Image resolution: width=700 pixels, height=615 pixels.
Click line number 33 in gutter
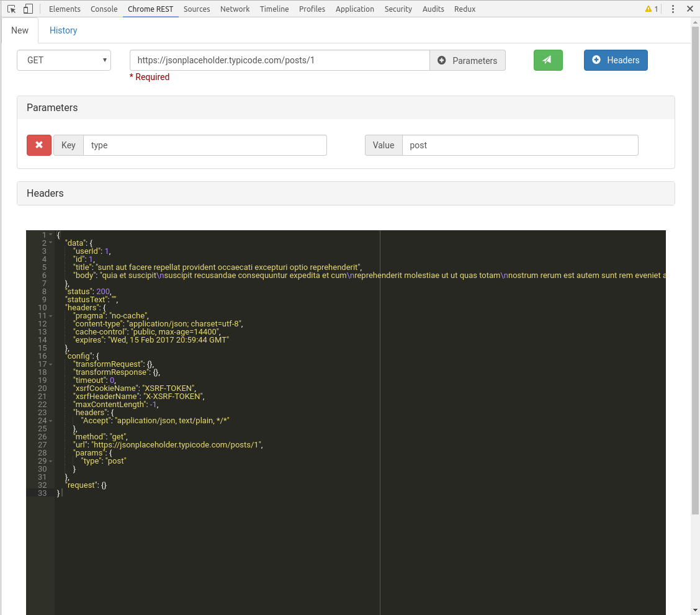pos(42,493)
